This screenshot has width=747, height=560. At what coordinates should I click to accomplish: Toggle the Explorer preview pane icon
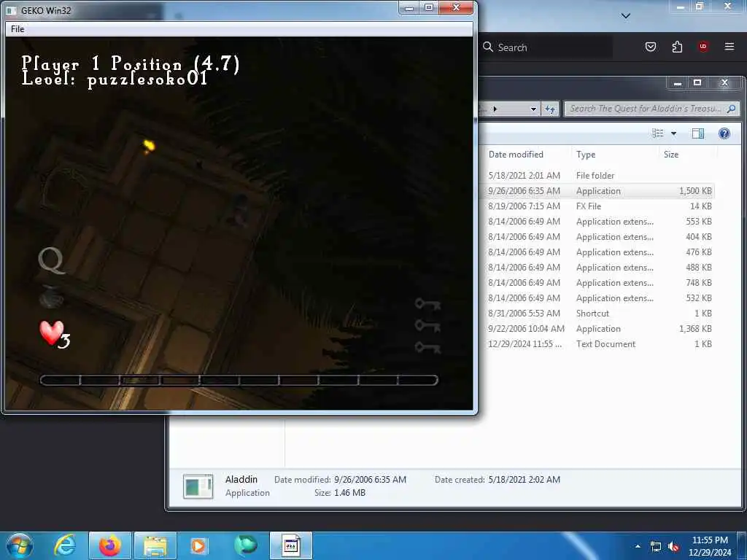pos(698,133)
